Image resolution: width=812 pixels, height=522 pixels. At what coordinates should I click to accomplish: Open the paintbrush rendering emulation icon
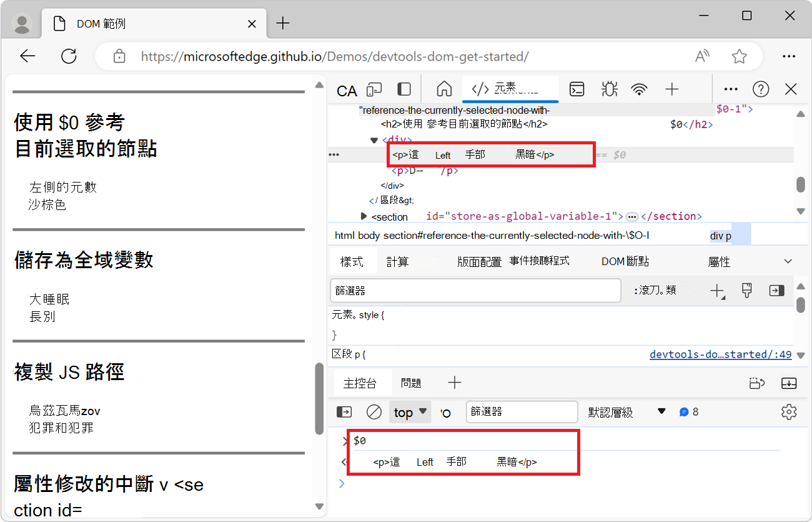tap(747, 290)
